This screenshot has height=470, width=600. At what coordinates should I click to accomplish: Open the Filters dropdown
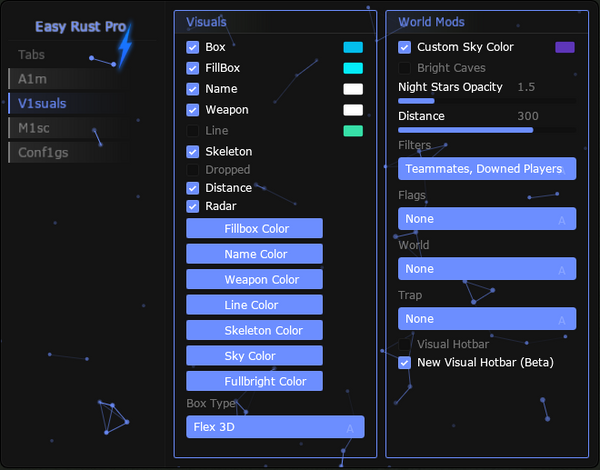[x=487, y=169]
